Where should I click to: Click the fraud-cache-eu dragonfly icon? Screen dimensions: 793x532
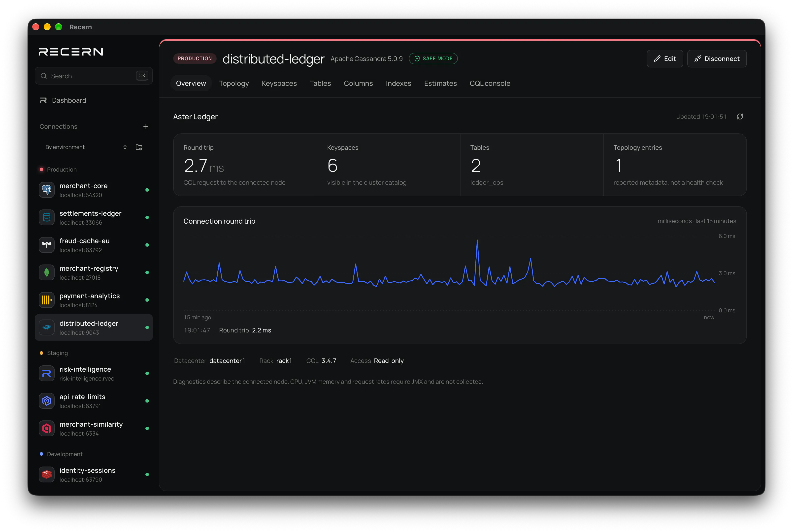point(47,245)
